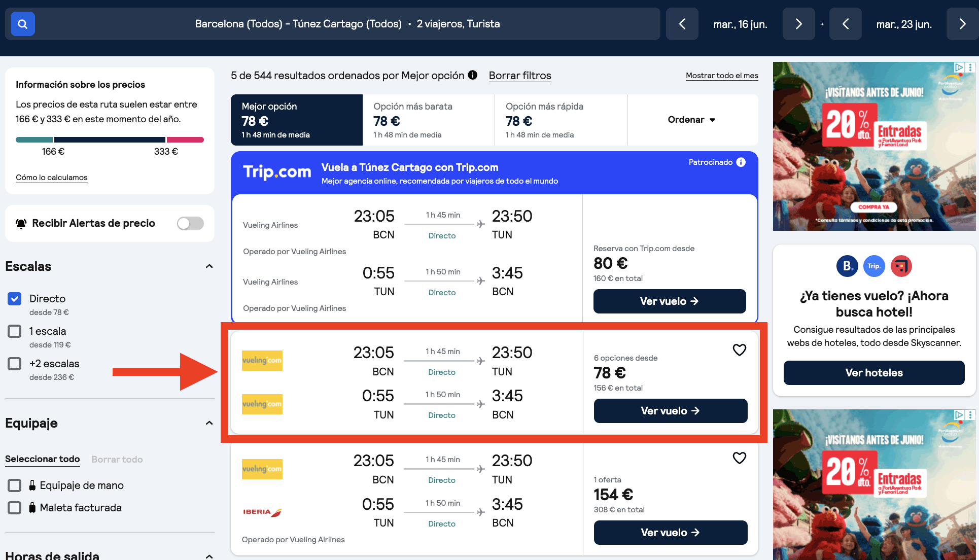Uncheck the Directo stops filter
Image resolution: width=979 pixels, height=560 pixels.
click(x=15, y=299)
